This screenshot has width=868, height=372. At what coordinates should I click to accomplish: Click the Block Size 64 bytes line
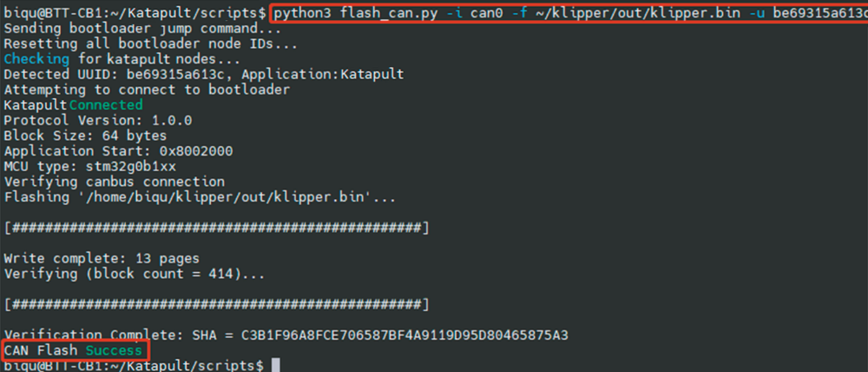[x=85, y=136]
